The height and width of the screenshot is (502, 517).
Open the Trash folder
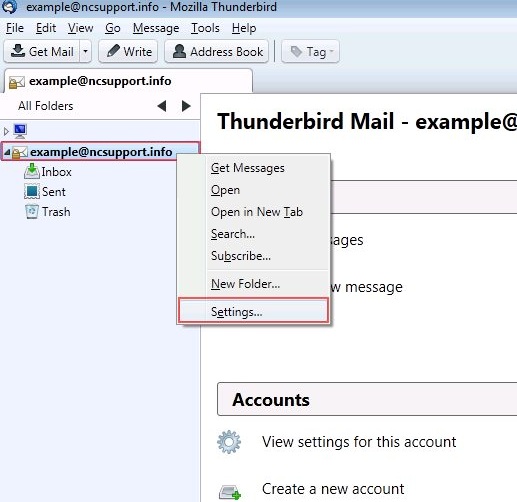point(56,212)
